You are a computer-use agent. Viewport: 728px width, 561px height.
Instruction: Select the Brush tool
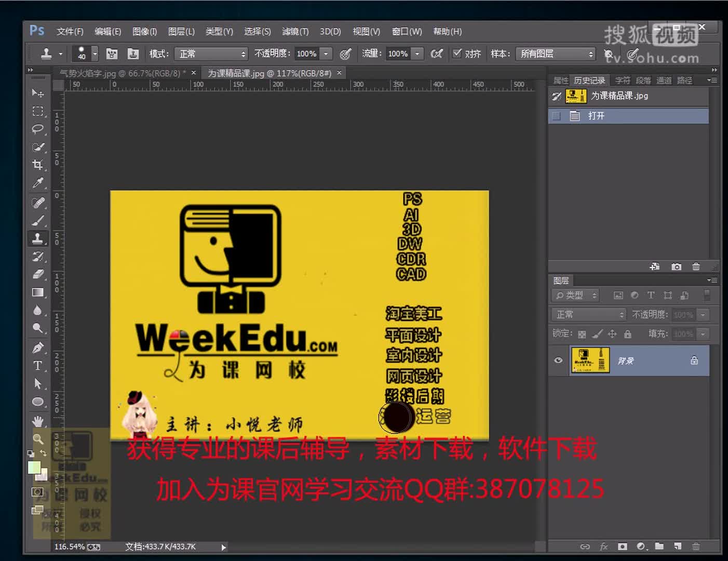click(37, 220)
